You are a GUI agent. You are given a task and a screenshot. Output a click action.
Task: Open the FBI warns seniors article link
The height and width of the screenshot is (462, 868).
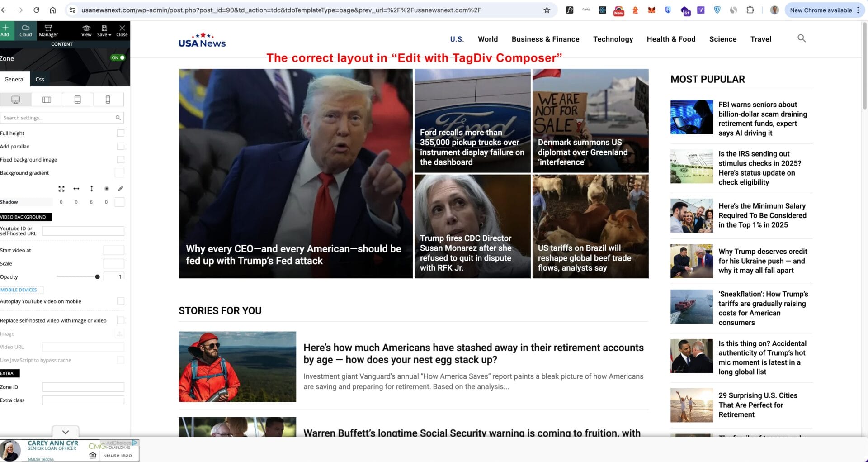click(763, 119)
